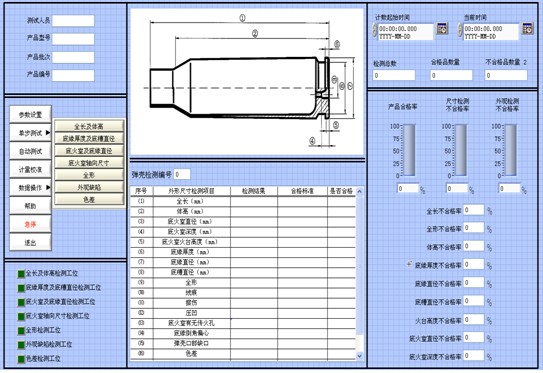Click the 参数设置 button
The width and height of the screenshot is (543, 373).
tap(30, 115)
